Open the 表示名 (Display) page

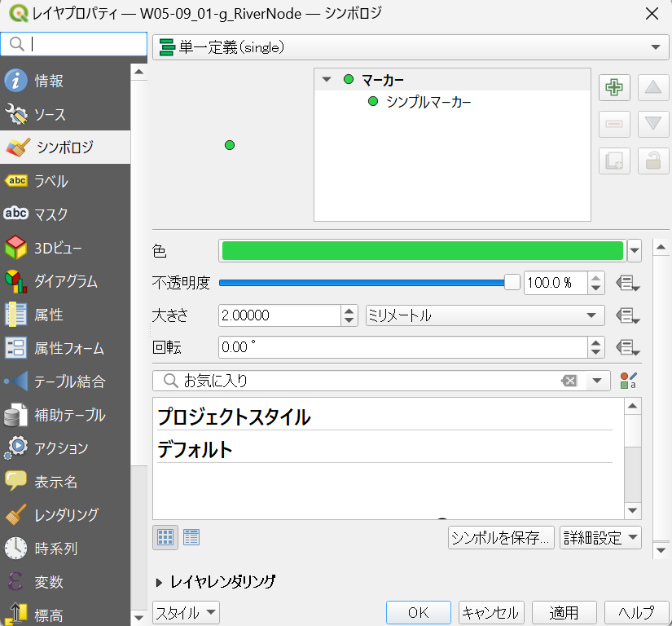65,482
